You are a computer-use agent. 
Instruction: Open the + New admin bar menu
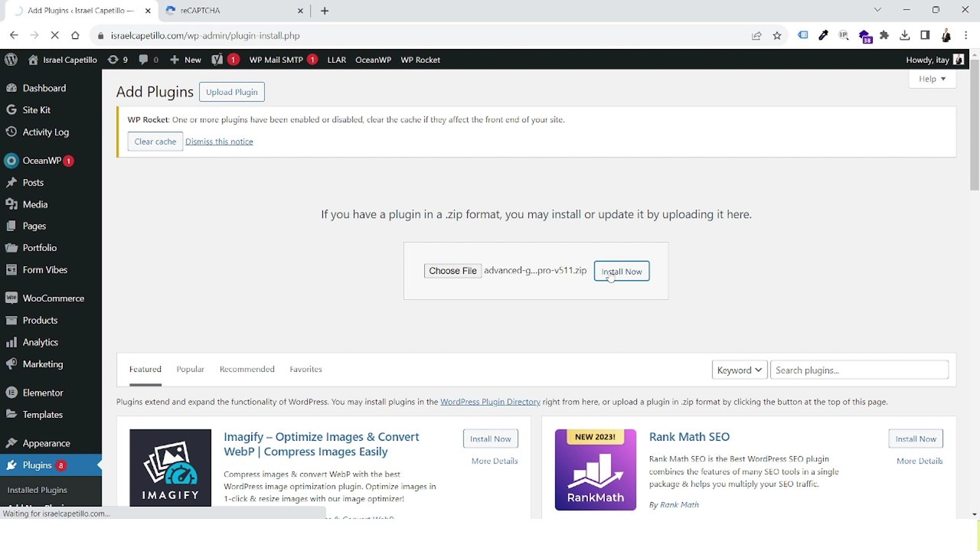pyautogui.click(x=185, y=60)
